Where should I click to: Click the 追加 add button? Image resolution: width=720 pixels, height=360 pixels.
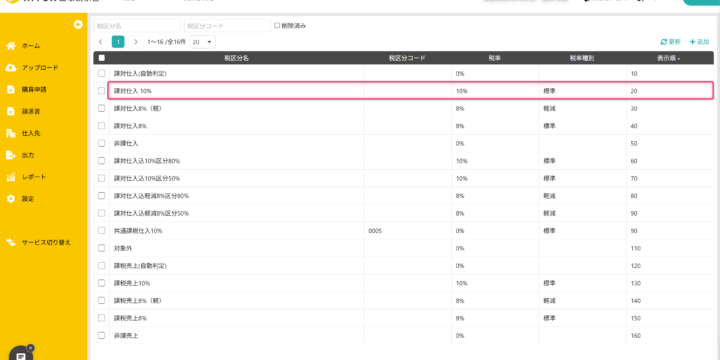coord(699,42)
